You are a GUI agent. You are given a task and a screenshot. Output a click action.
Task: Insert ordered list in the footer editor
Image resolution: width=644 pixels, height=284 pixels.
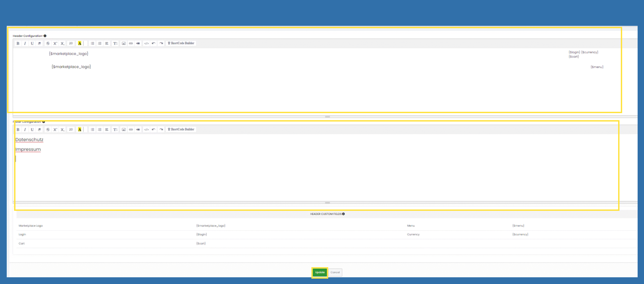point(100,130)
